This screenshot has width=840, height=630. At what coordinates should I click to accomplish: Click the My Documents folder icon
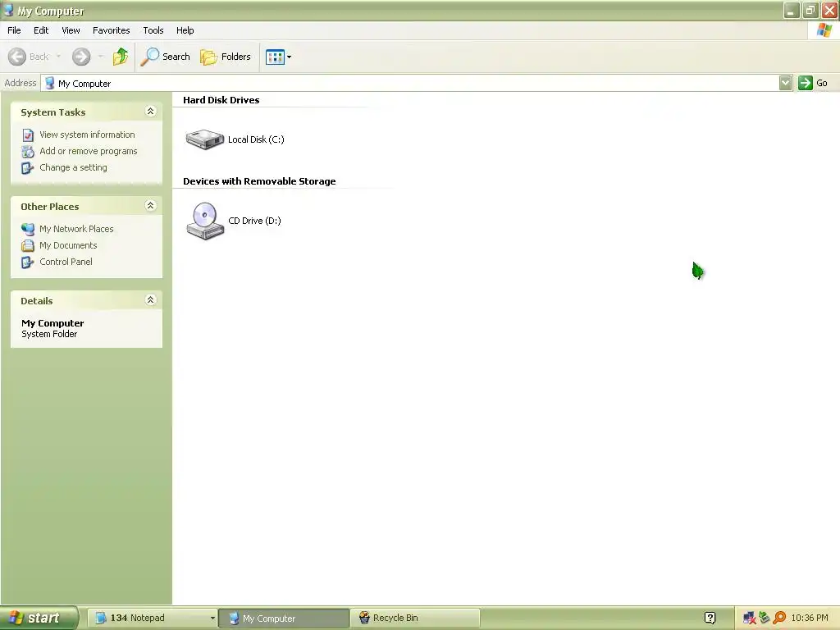coord(28,246)
